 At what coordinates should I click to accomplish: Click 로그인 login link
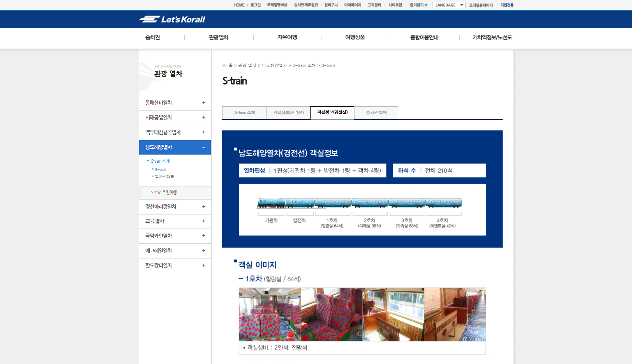[256, 5]
